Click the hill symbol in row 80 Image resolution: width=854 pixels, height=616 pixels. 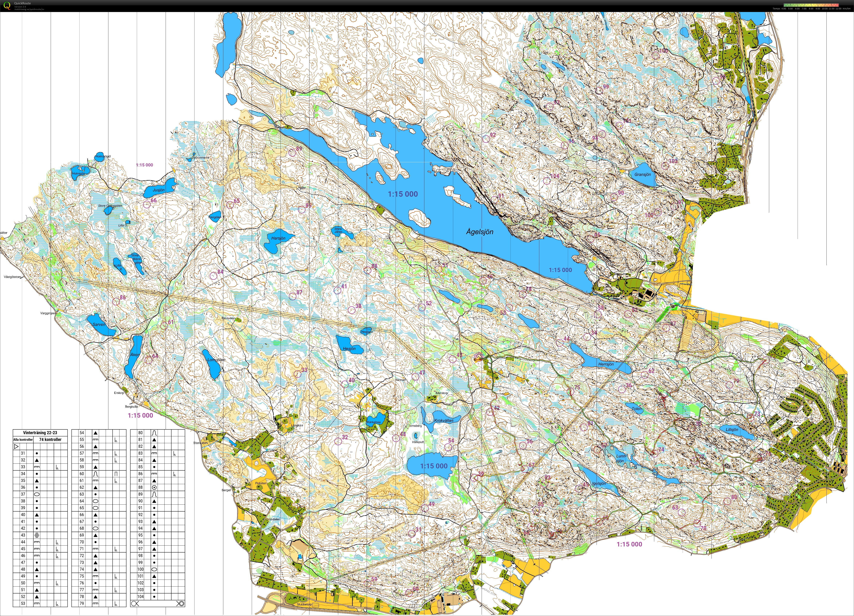(154, 433)
